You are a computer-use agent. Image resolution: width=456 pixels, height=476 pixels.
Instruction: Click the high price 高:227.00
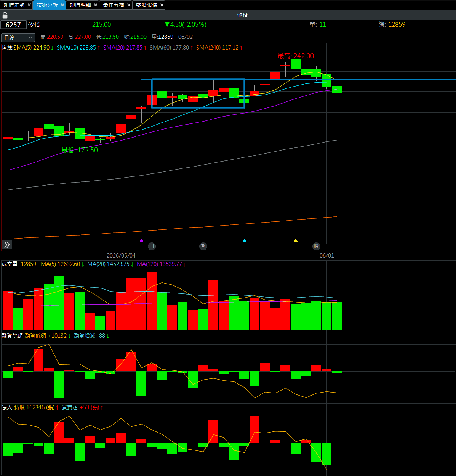80,37
